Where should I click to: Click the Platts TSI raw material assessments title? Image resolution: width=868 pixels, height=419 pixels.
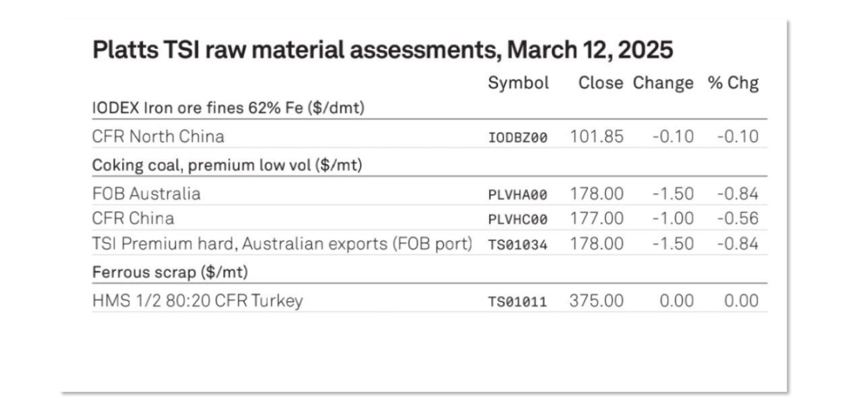click(382, 50)
